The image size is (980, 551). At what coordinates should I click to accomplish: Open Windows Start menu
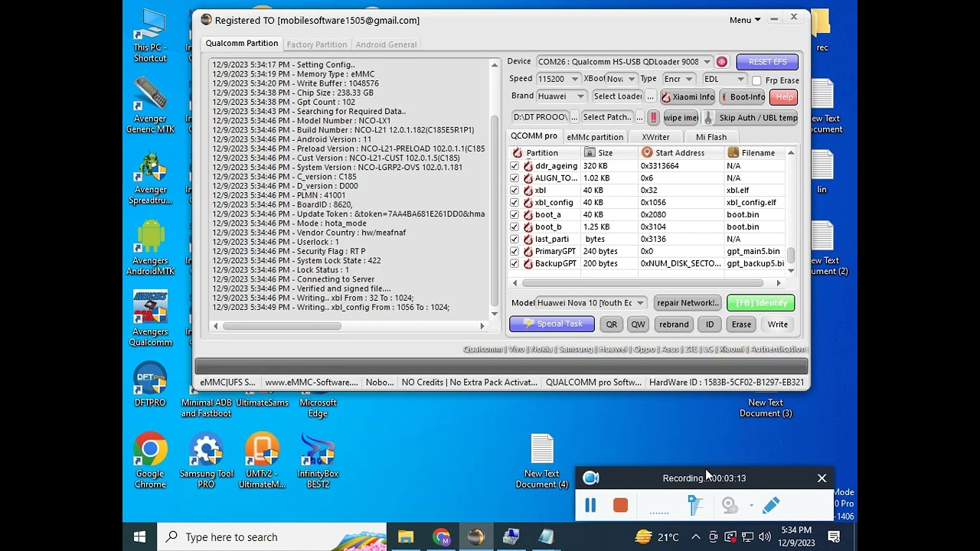[x=140, y=537]
